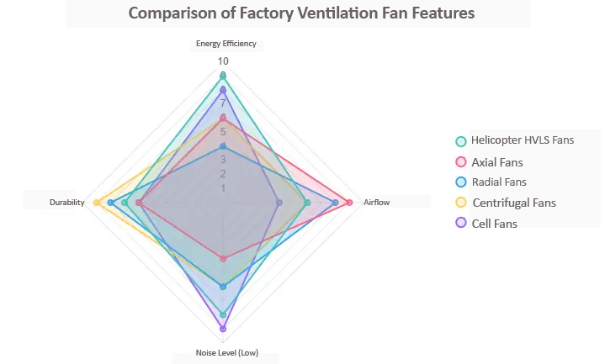Toggle Radial Fans visibility via its label
Image resolution: width=605 pixels, height=364 pixels.
coord(498,182)
